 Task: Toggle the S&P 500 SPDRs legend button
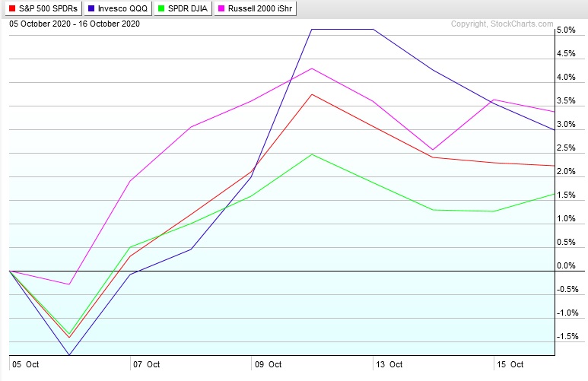tap(43, 8)
